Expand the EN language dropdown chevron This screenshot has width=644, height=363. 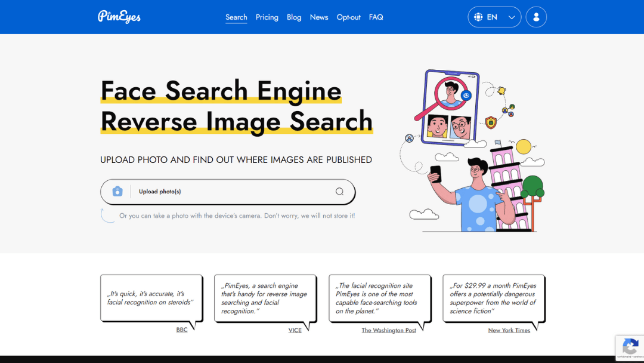[511, 17]
